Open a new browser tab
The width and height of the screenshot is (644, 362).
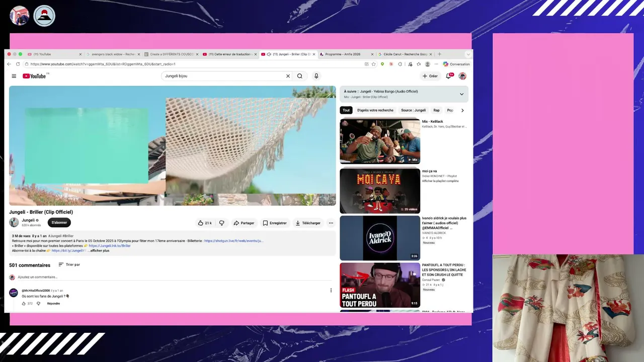439,54
